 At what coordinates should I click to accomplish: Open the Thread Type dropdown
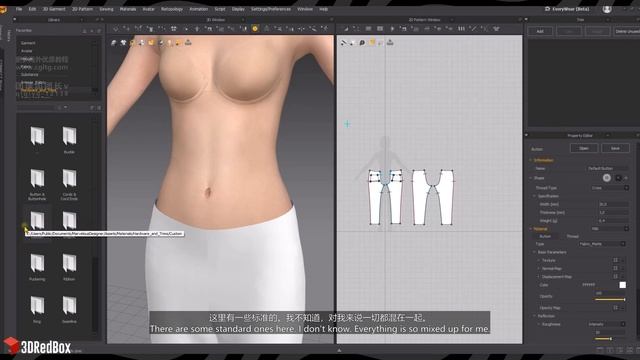(x=609, y=188)
